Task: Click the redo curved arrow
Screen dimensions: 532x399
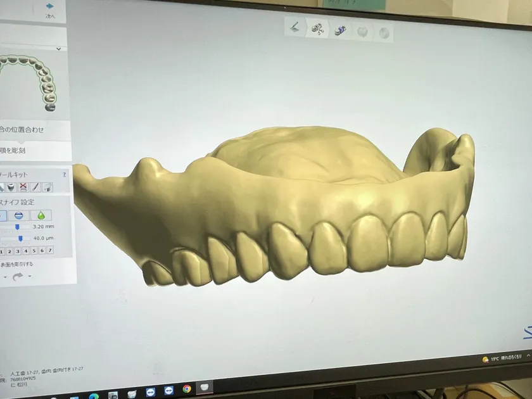Action: pos(18,277)
